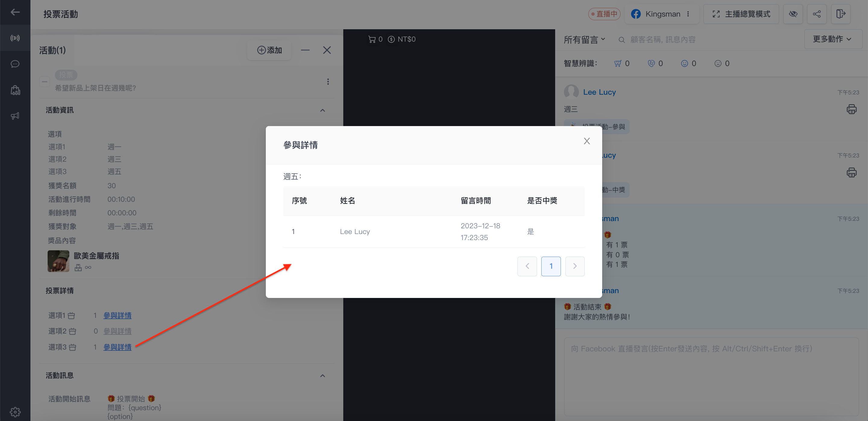The image size is (868, 421).
Task: Print the Lee Lucy 週三 comment
Action: (851, 109)
